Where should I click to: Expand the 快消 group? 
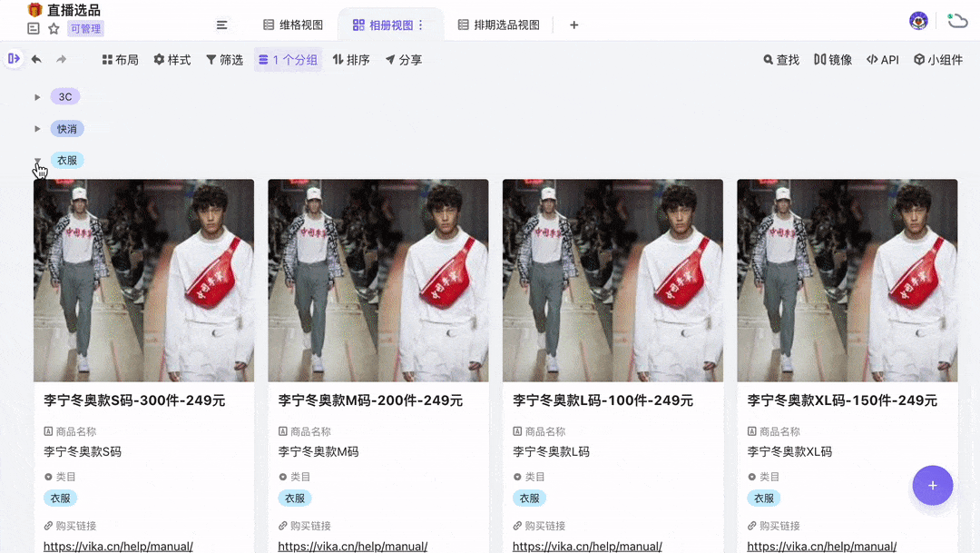pos(36,128)
